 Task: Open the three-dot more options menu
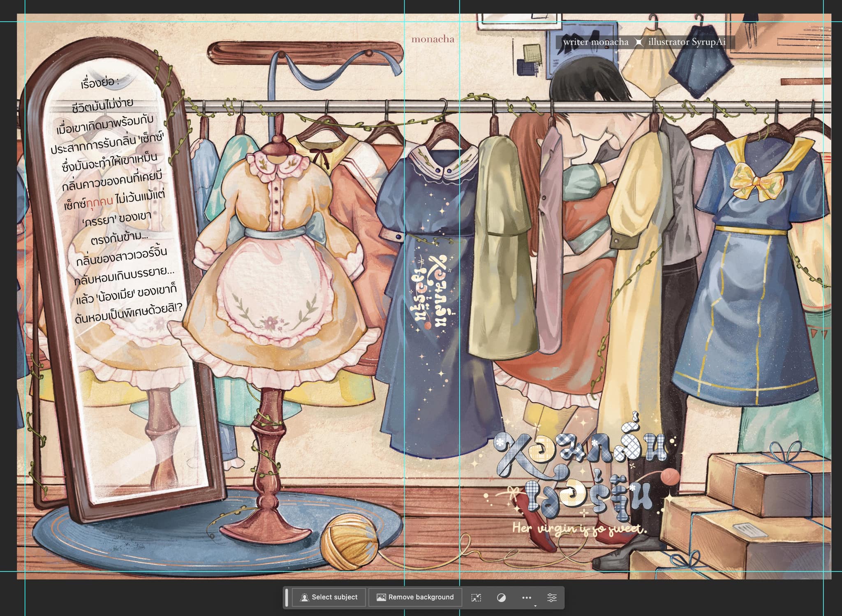527,597
